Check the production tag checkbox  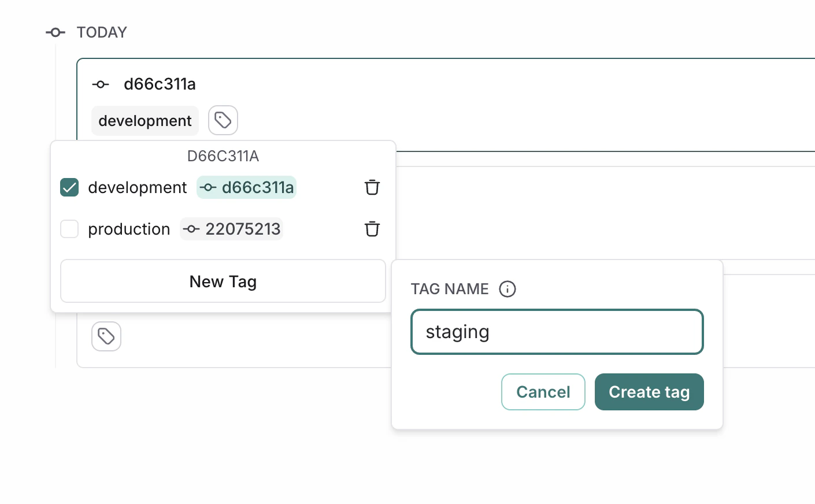69,229
